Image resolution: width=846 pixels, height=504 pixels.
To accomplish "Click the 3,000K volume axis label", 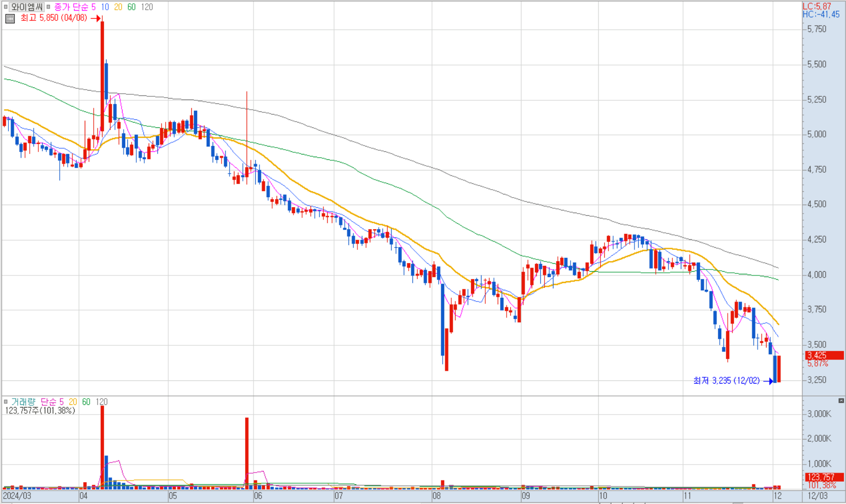I will (x=819, y=414).
